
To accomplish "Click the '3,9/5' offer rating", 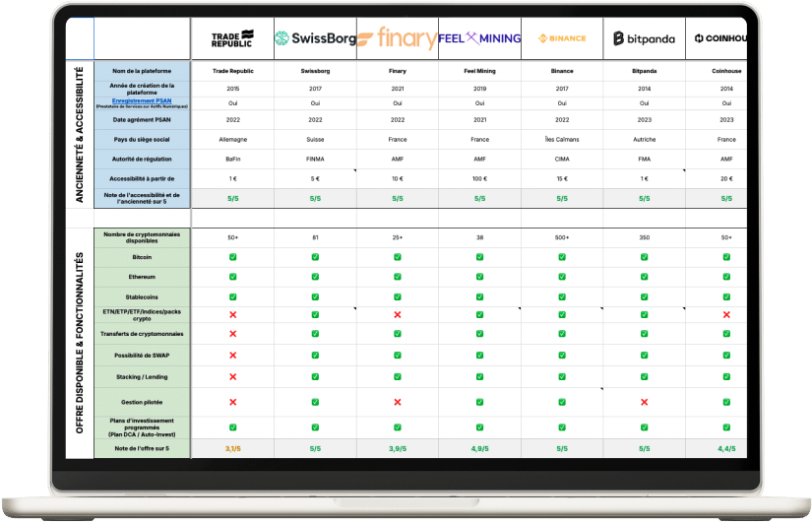I will click(x=398, y=449).
